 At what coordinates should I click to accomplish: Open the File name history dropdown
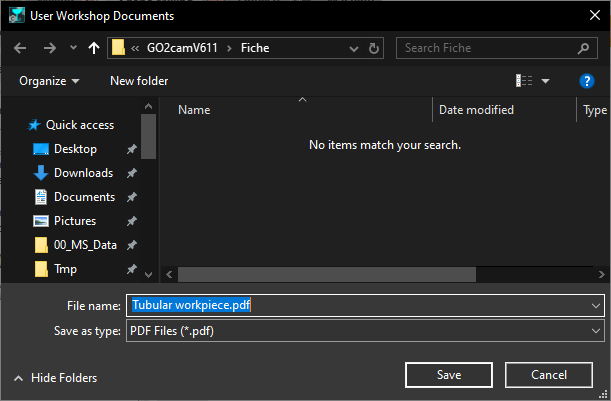pyautogui.click(x=597, y=305)
